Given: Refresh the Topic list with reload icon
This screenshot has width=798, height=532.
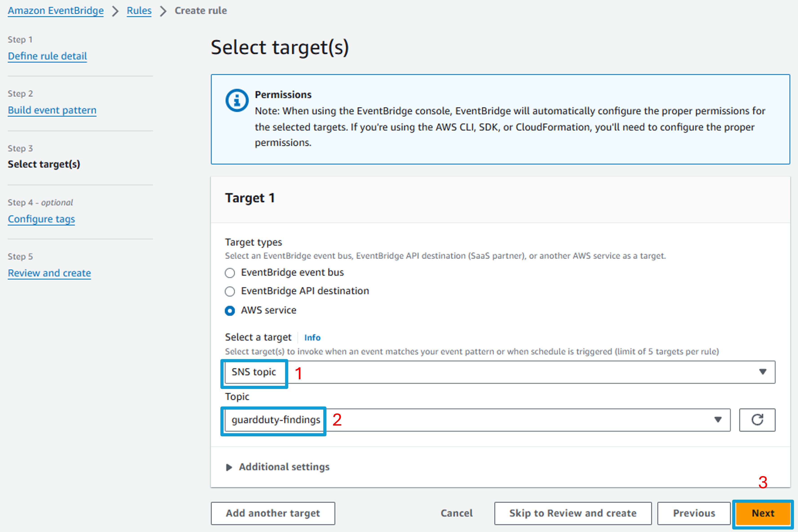Looking at the screenshot, I should tap(757, 420).
